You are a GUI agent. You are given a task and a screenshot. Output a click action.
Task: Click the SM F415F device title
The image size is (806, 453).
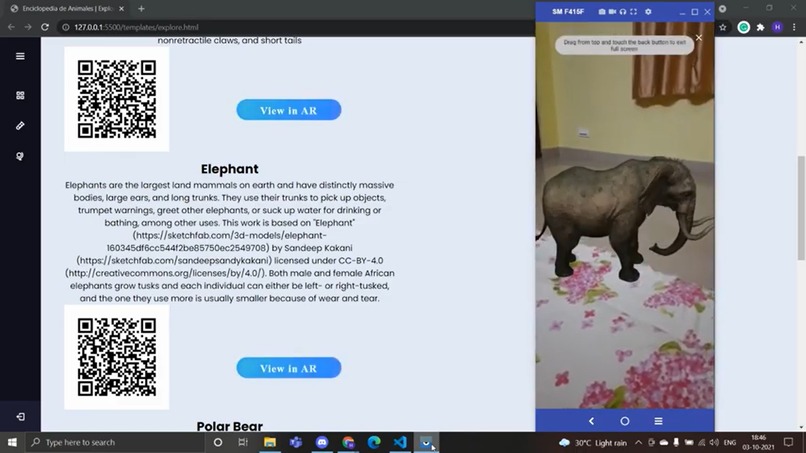coord(568,11)
